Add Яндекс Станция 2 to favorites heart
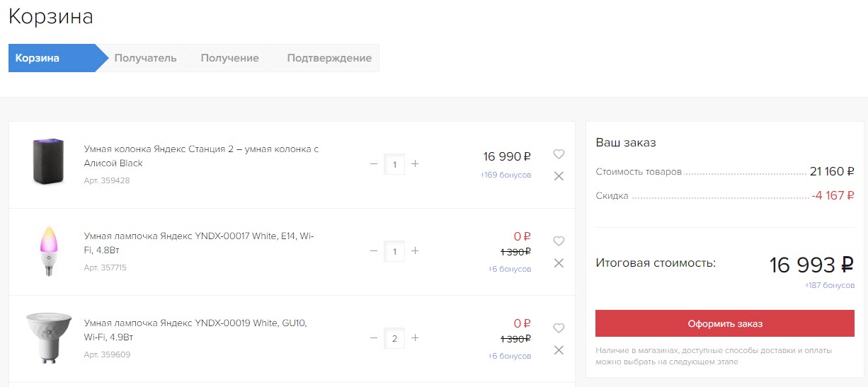 click(x=559, y=154)
